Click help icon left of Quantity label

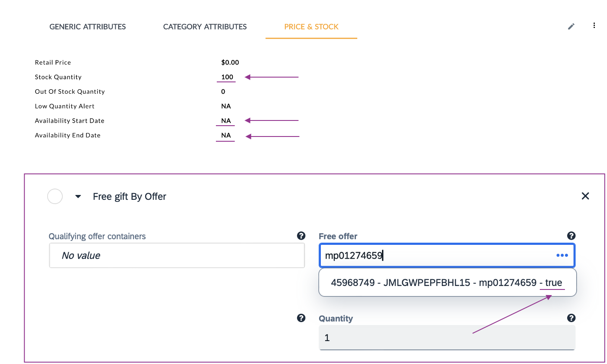coord(301,318)
